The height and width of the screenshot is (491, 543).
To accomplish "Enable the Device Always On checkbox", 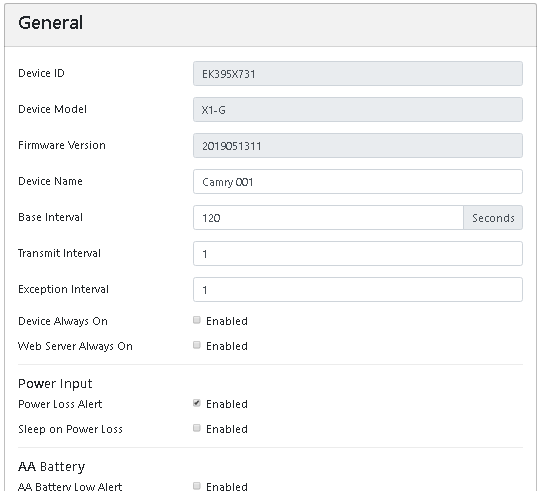I will coord(197,320).
